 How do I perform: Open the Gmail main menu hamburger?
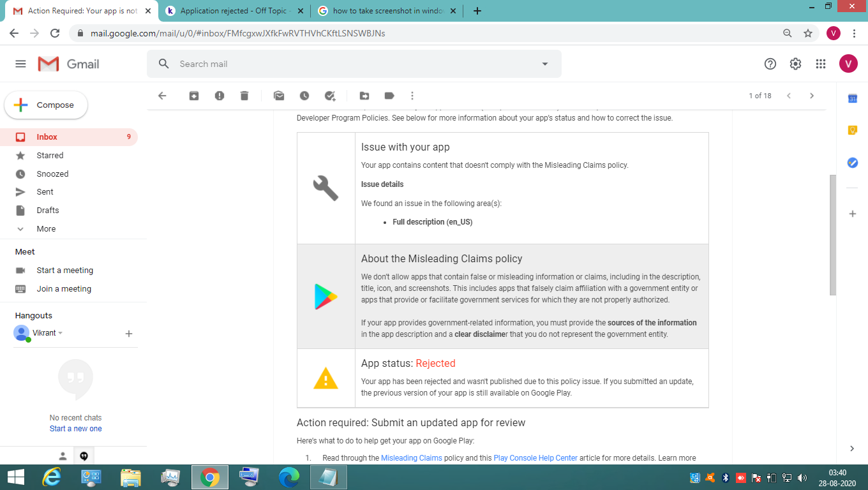pos(20,64)
